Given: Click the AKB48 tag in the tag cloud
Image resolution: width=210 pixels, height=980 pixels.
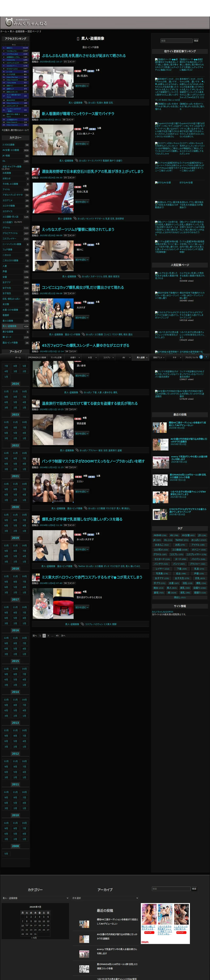Looking at the screenshot, I should [x=160, y=535].
